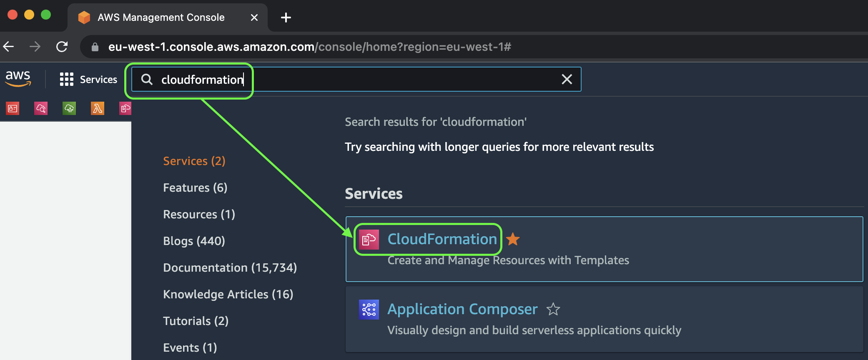The height and width of the screenshot is (360, 868).
Task: Click the Application Composer service icon
Action: [369, 310]
